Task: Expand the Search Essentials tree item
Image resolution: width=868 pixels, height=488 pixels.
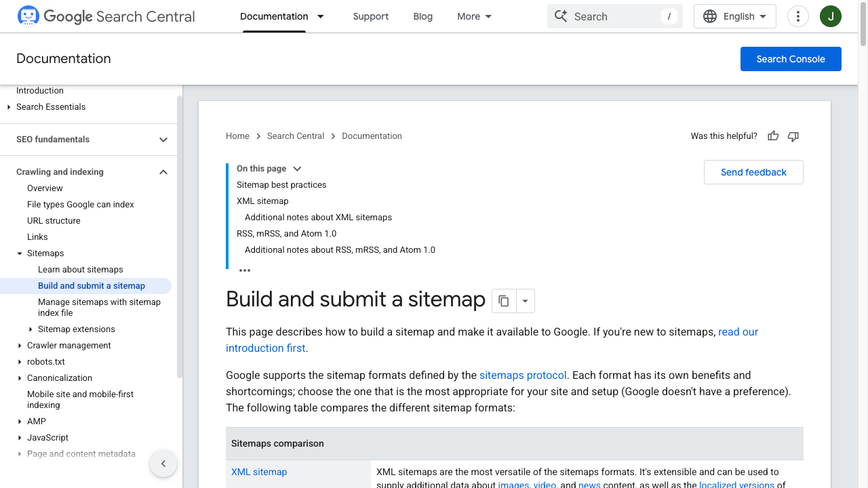Action: point(9,107)
